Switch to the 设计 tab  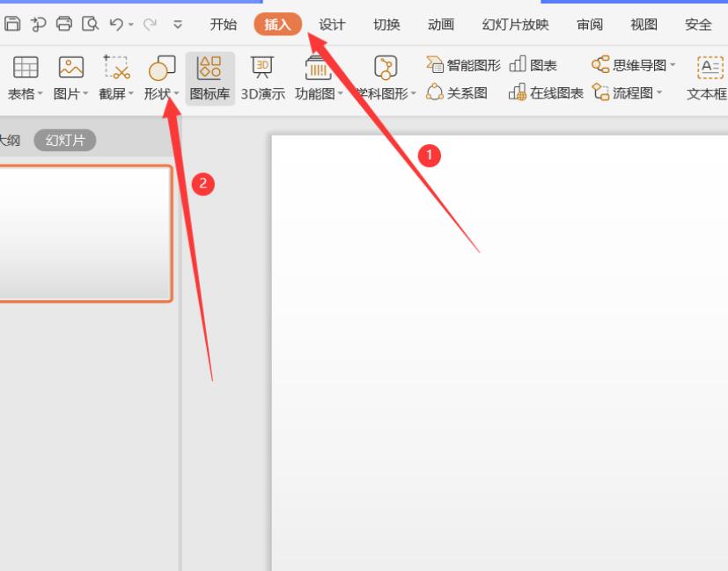[332, 24]
